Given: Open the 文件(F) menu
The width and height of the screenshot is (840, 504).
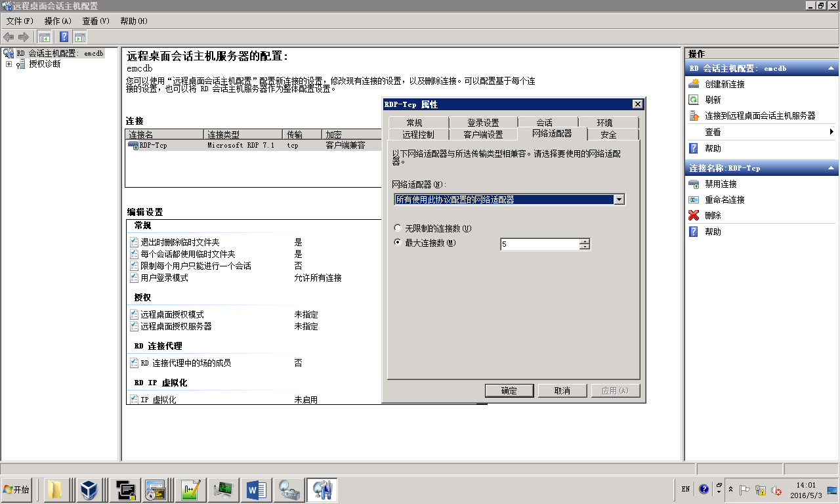Looking at the screenshot, I should point(20,21).
